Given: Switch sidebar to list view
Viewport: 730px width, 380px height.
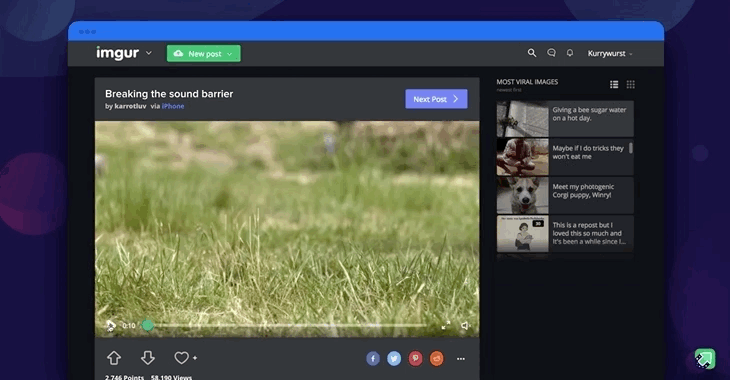Looking at the screenshot, I should (x=614, y=84).
